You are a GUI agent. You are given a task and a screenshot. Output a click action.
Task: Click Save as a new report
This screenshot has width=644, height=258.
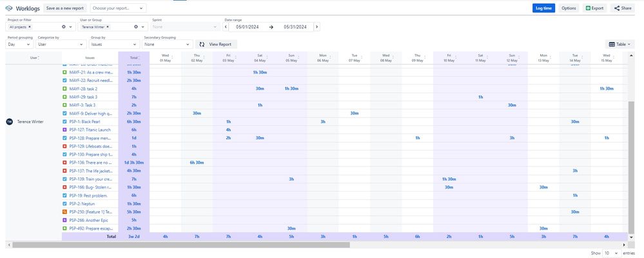click(x=65, y=8)
